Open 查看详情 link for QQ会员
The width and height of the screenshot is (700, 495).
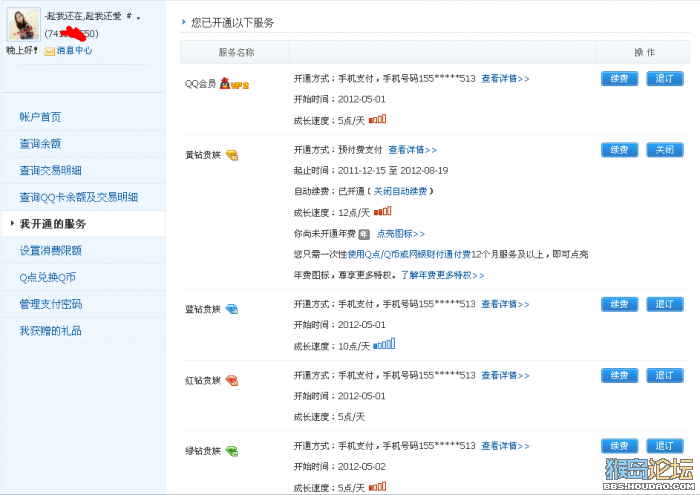click(x=505, y=79)
